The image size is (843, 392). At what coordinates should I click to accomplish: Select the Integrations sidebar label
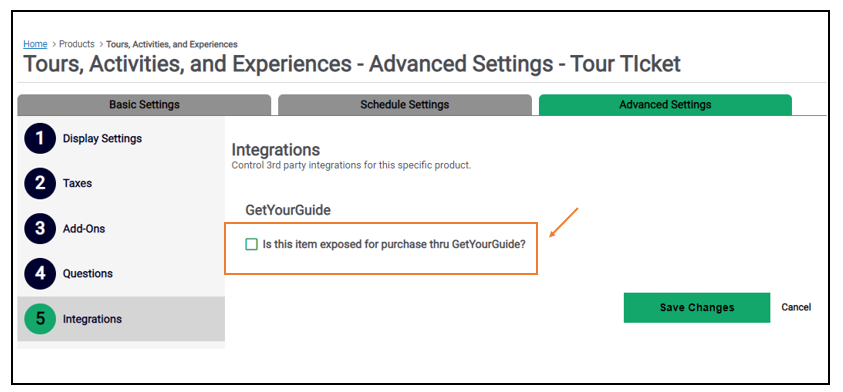[92, 319]
